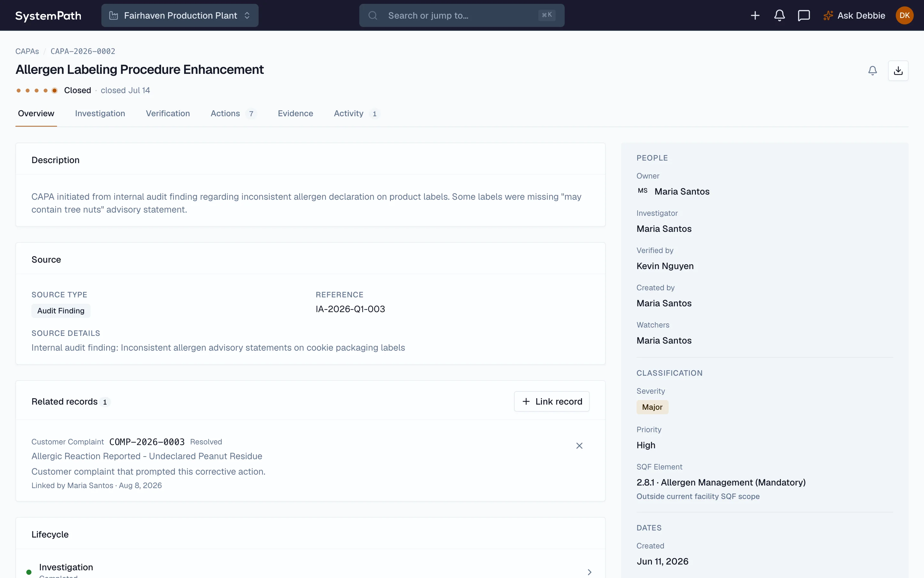924x578 pixels.
Task: Click the status progress dots indicator
Action: tap(37, 90)
